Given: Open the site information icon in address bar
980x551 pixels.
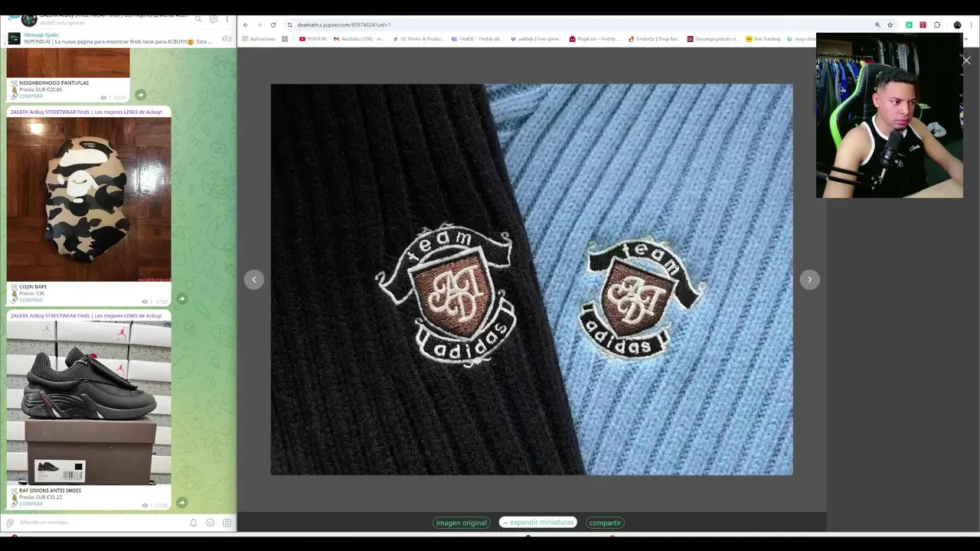Looking at the screenshot, I should (x=289, y=24).
